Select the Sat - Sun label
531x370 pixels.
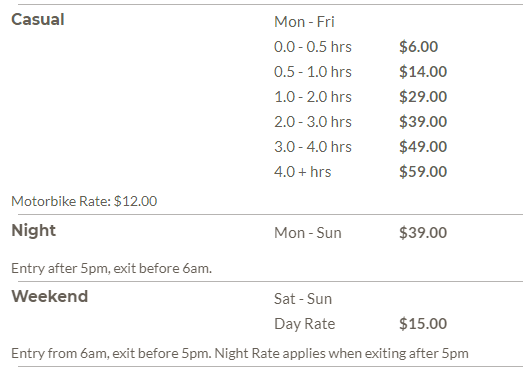click(303, 299)
